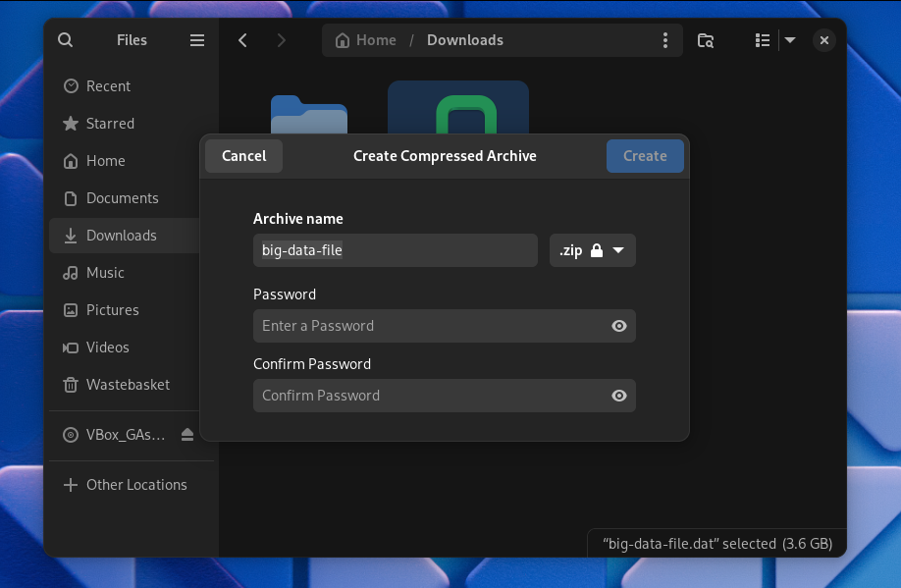Open the hamburger main menu

pos(197,40)
